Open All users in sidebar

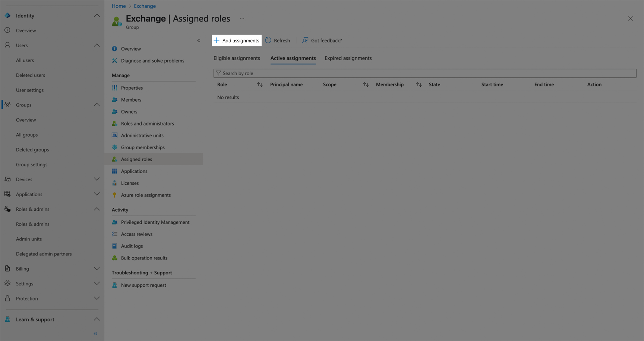[25, 60]
